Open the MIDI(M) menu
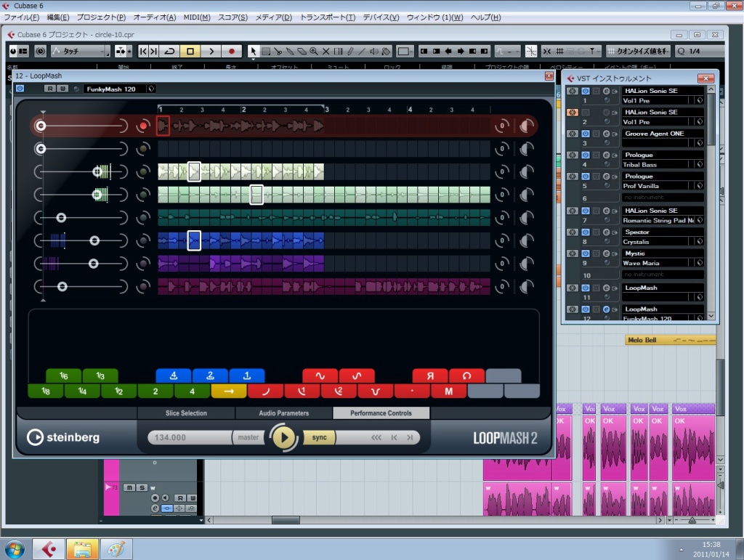The image size is (744, 560). click(x=196, y=17)
